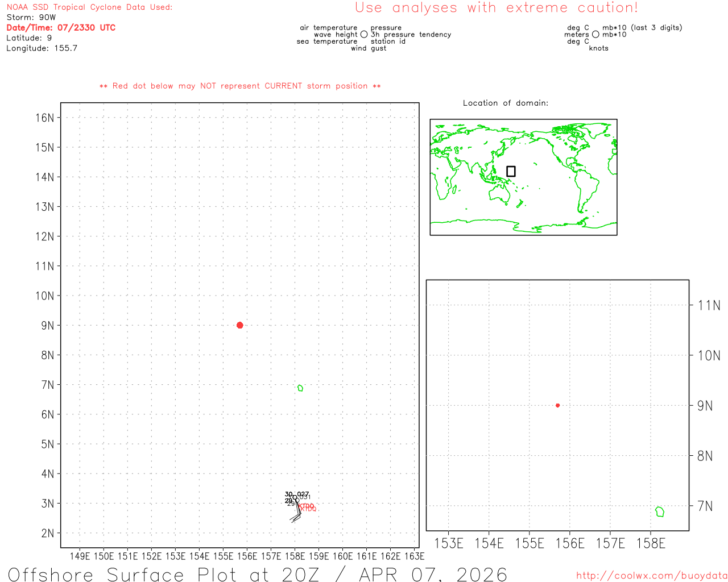Click the station circle in left legend
Viewport: 728px width, 582px height.
click(x=364, y=34)
